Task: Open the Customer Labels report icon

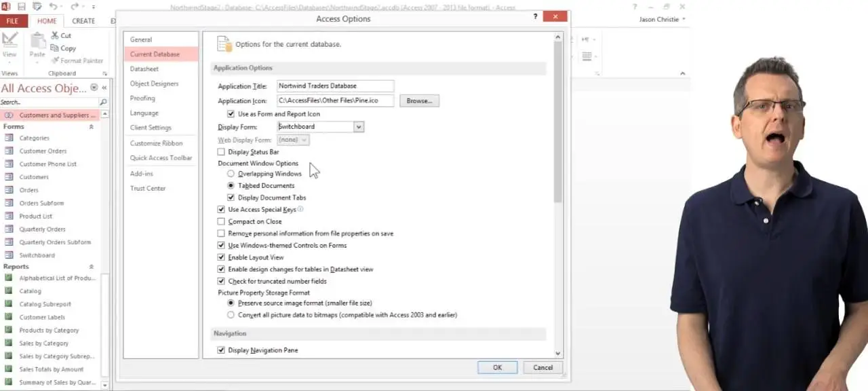Action: [x=9, y=317]
